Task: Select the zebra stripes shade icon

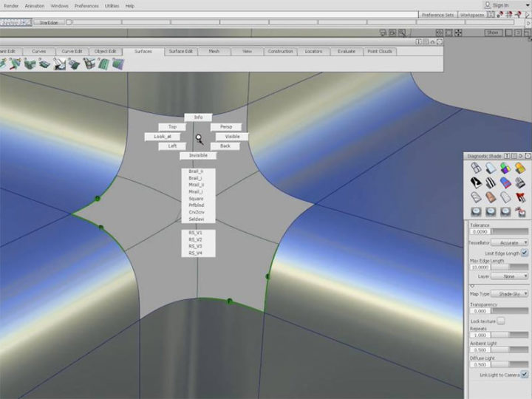Action: pos(491,183)
